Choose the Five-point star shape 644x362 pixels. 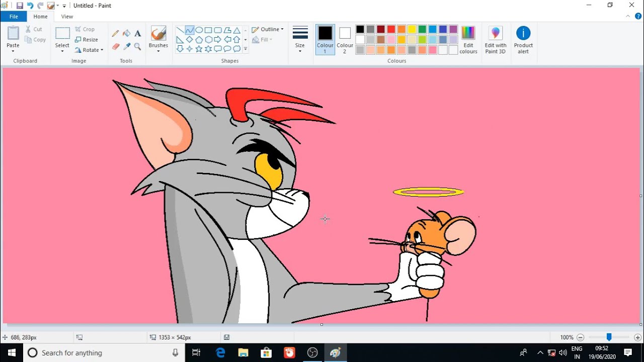pyautogui.click(x=199, y=49)
